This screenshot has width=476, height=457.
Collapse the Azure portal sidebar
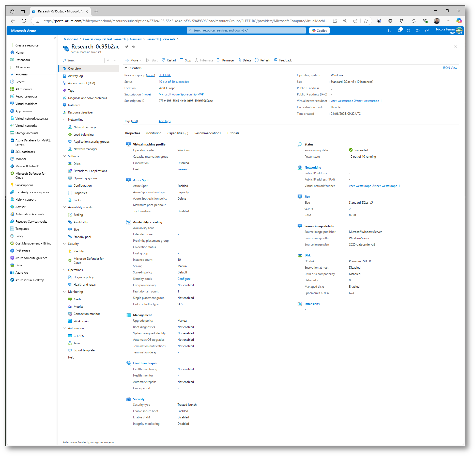coord(55,38)
